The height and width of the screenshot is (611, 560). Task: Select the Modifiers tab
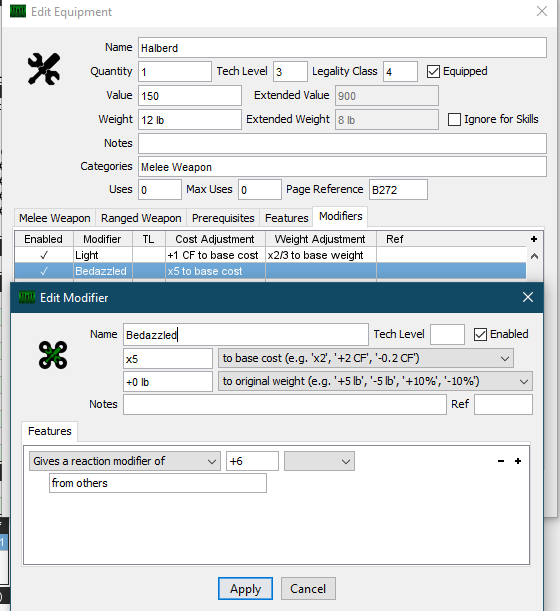click(341, 216)
